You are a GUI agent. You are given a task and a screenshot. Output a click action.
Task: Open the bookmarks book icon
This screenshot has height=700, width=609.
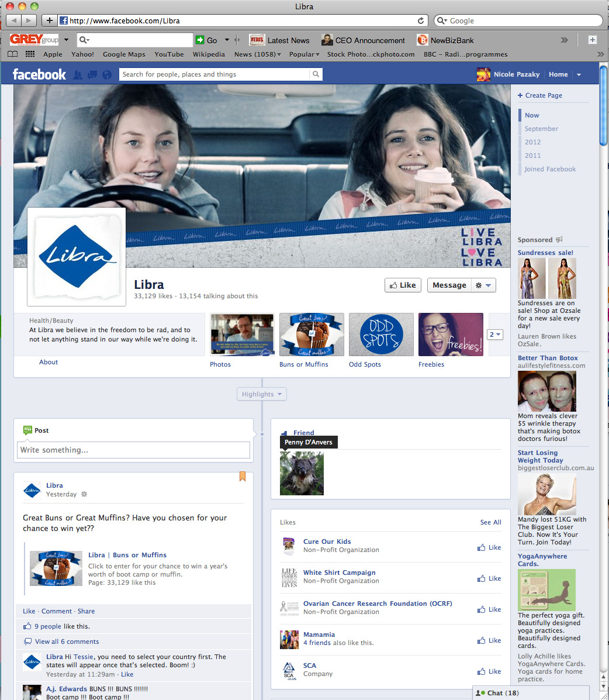[13, 54]
